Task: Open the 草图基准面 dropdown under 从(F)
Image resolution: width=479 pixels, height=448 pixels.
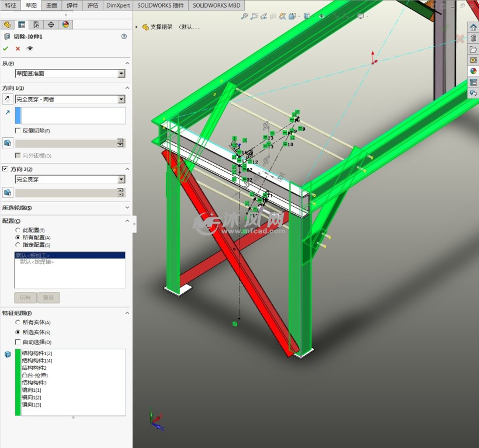Action: click(120, 73)
